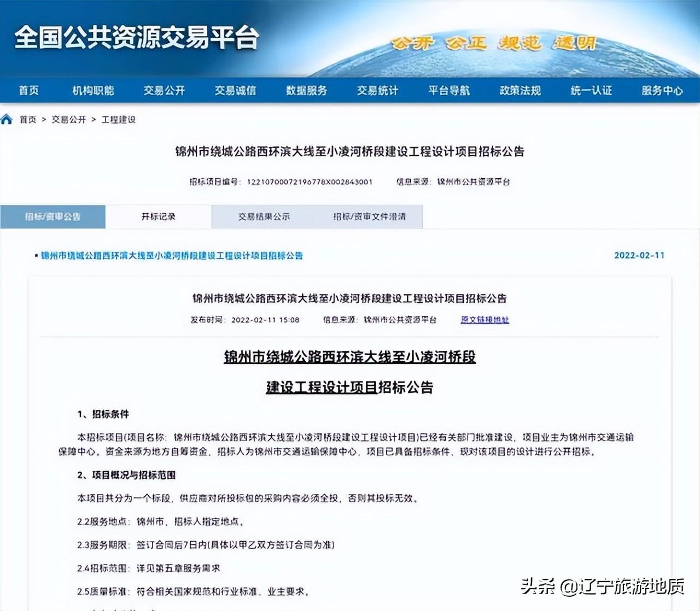Switch to the 招标/资审公告 tab
Screen dimensions: 700x611
pos(53,216)
